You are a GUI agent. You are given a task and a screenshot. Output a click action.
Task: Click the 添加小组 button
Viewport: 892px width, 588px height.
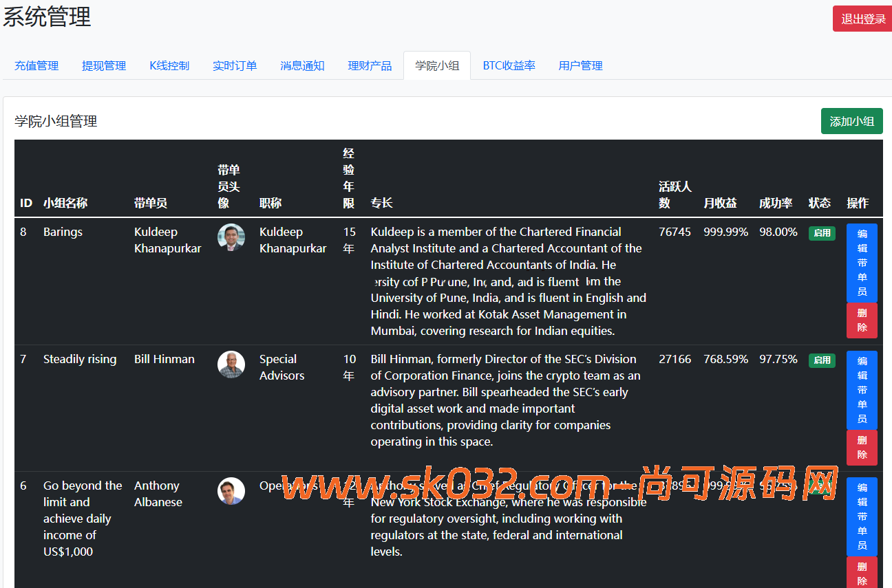[851, 120]
